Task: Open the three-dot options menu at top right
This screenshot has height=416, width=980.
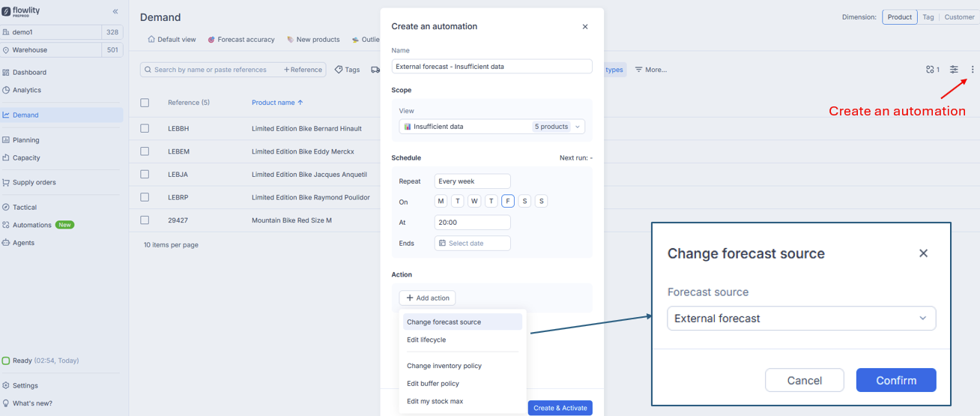Action: (973, 70)
